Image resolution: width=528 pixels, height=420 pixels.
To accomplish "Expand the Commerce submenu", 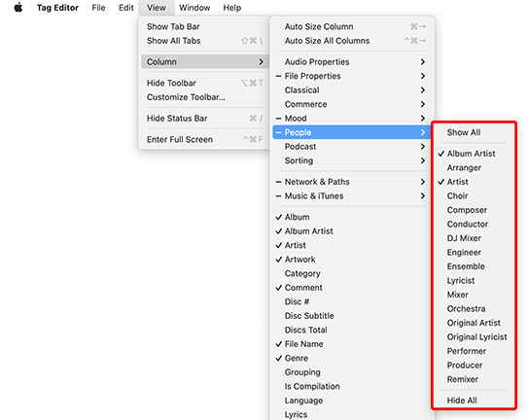I will [x=352, y=104].
